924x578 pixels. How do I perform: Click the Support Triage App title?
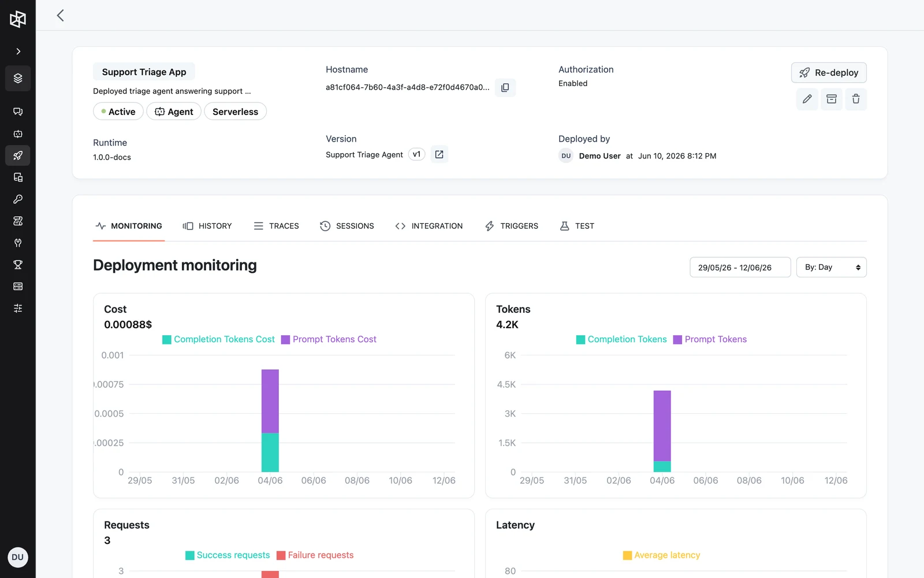[x=144, y=72]
